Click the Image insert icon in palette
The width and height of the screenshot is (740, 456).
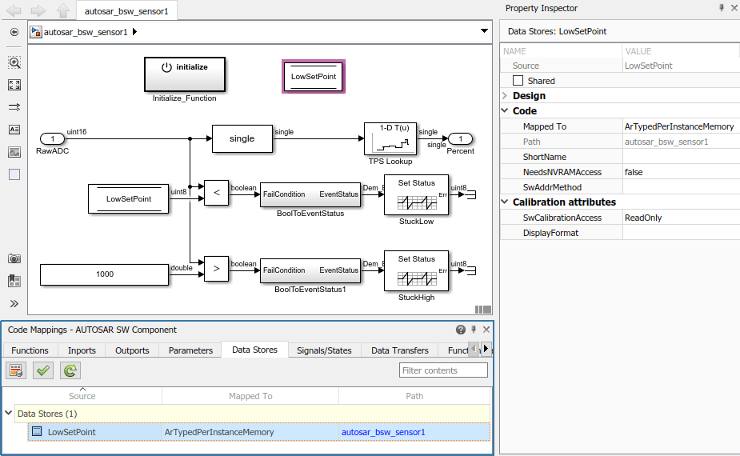[15, 152]
